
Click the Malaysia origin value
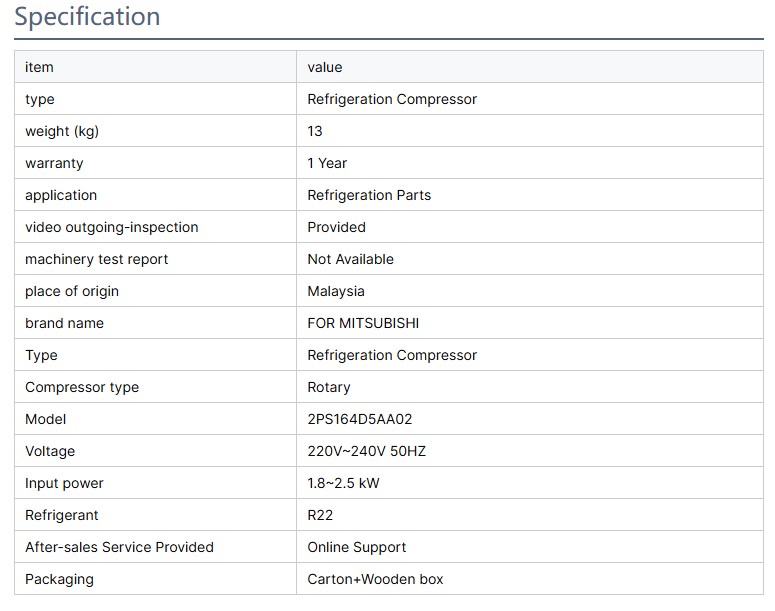click(336, 291)
